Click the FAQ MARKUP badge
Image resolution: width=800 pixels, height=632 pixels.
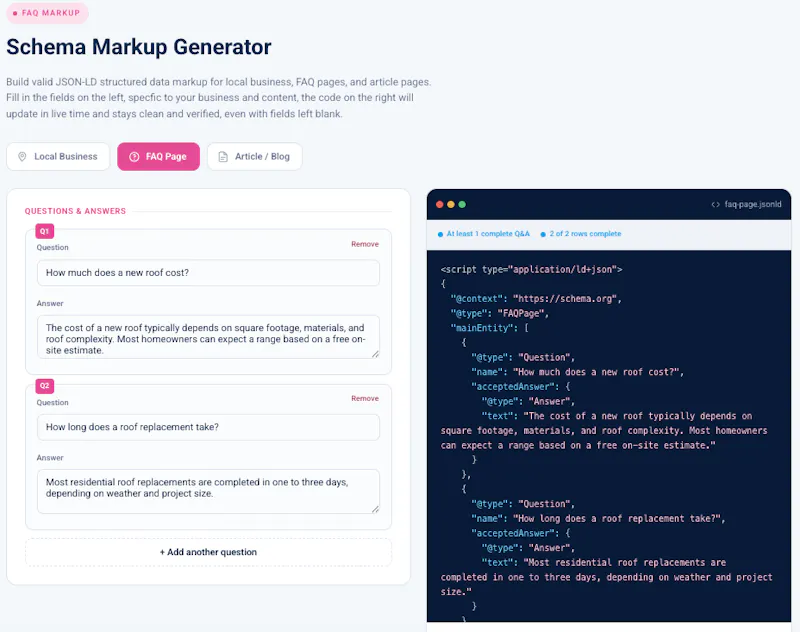tap(47, 13)
